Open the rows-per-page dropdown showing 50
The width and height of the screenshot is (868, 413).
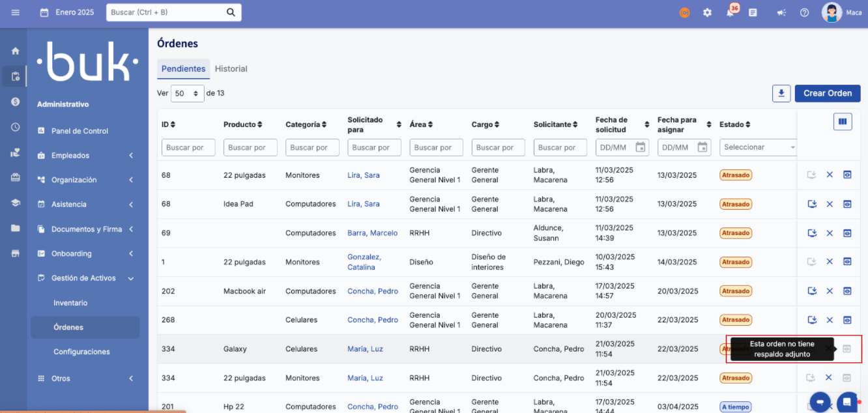pos(188,93)
